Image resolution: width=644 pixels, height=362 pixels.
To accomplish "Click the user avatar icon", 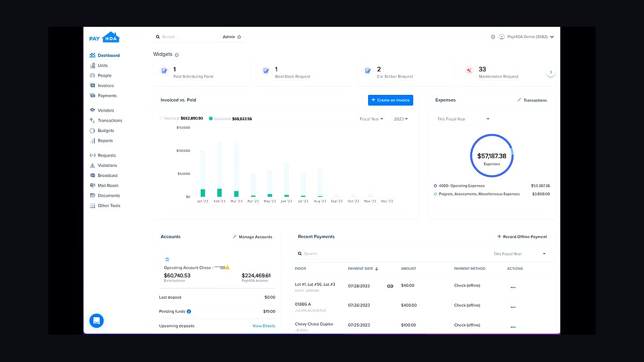I will [x=502, y=37].
